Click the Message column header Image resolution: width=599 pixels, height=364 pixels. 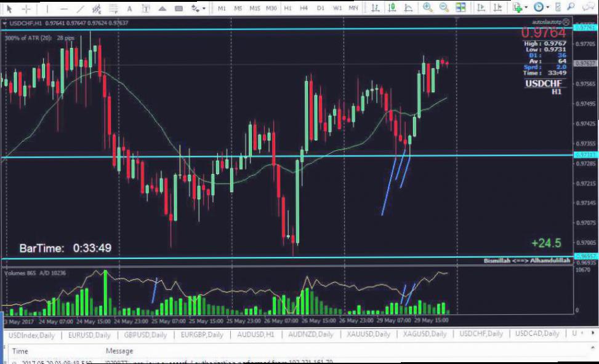pyautogui.click(x=119, y=350)
